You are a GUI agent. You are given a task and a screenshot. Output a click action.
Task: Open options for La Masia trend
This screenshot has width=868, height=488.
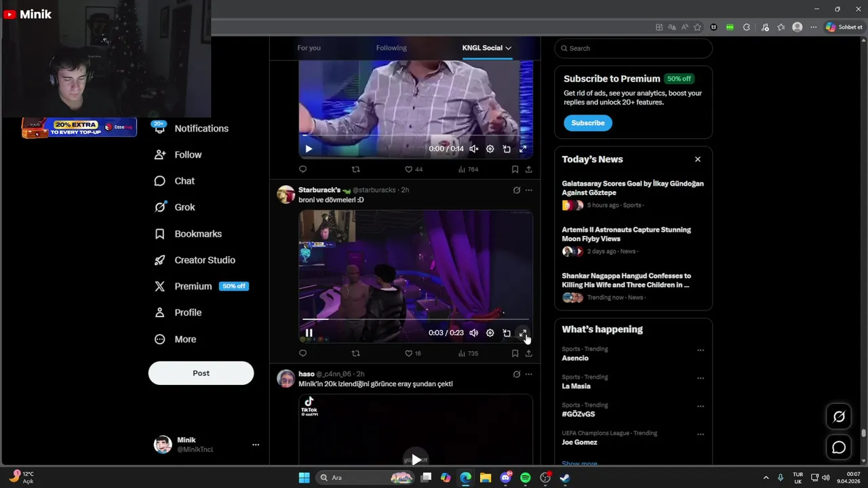(x=701, y=378)
